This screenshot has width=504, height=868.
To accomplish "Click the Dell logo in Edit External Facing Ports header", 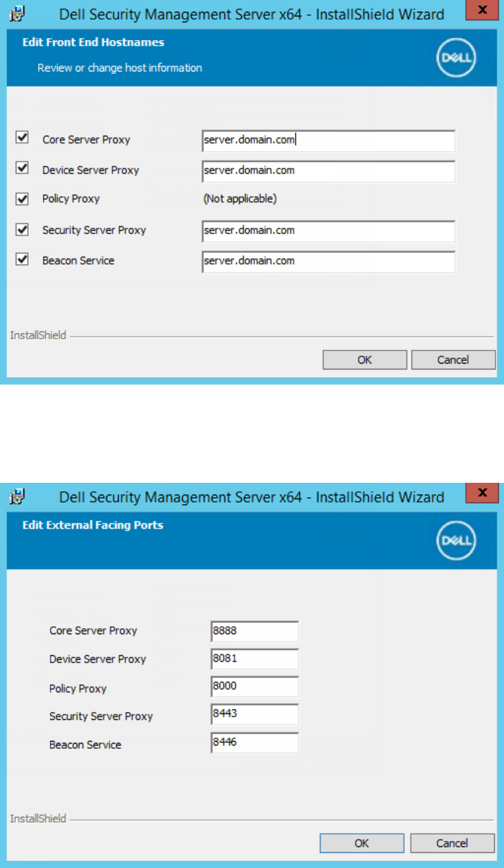I will [456, 542].
